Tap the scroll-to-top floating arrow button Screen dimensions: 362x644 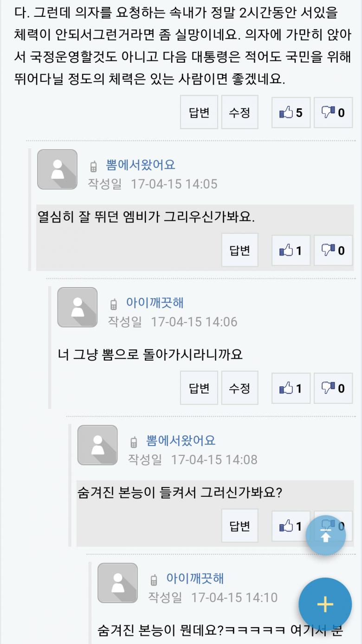click(325, 535)
